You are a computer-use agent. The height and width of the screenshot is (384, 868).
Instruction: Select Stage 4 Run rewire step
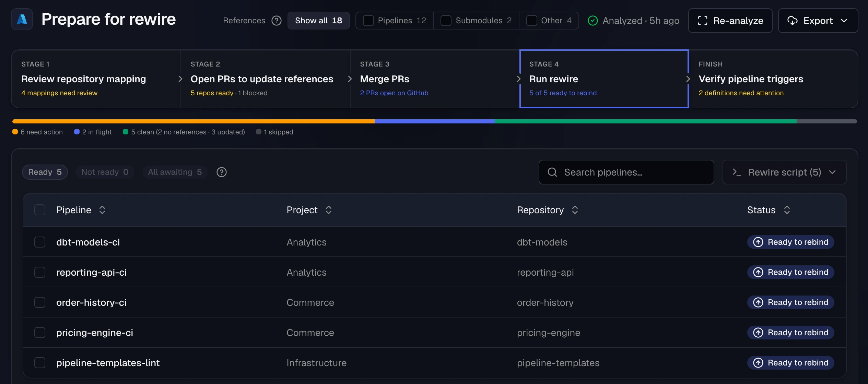(604, 79)
